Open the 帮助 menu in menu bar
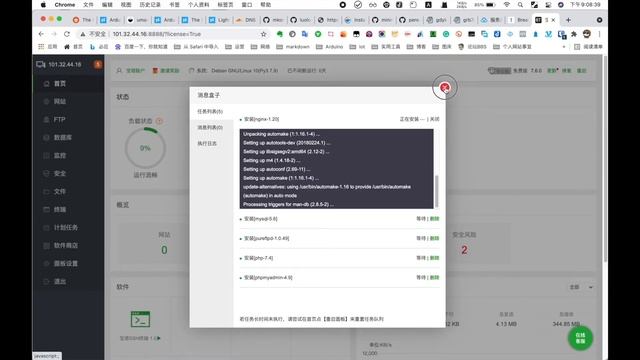640x360 pixels. pos(266,4)
